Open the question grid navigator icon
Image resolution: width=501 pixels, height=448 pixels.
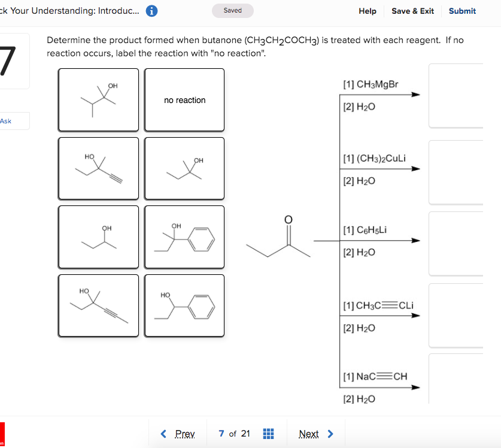[x=268, y=433]
